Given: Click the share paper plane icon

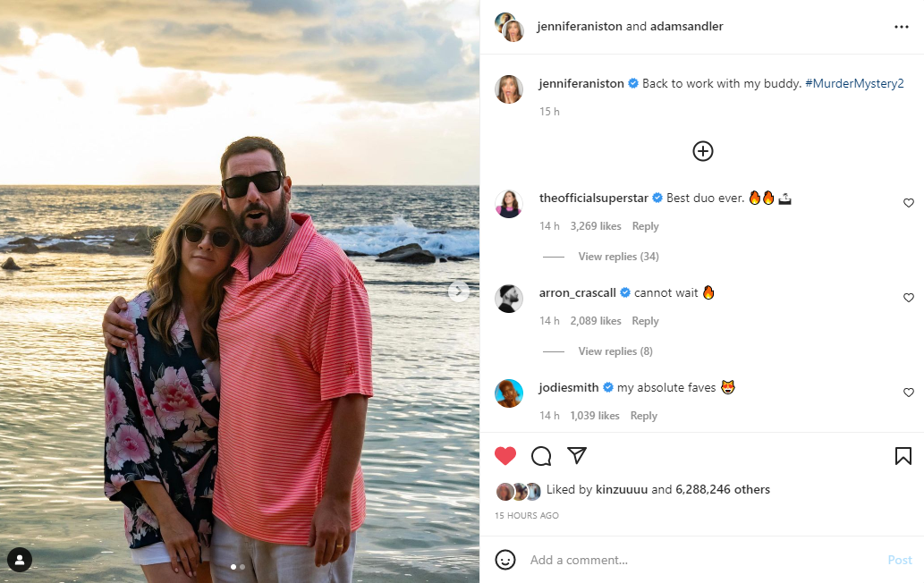Looking at the screenshot, I should [577, 455].
